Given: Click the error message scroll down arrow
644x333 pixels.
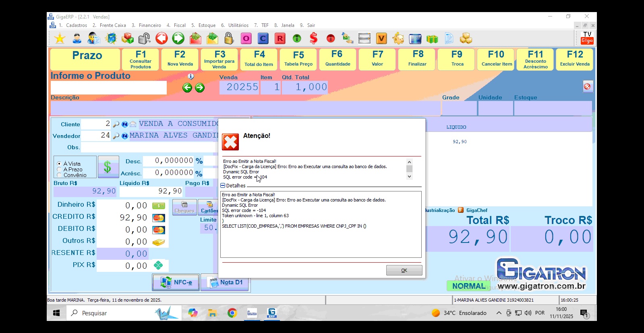Looking at the screenshot, I should point(409,176).
